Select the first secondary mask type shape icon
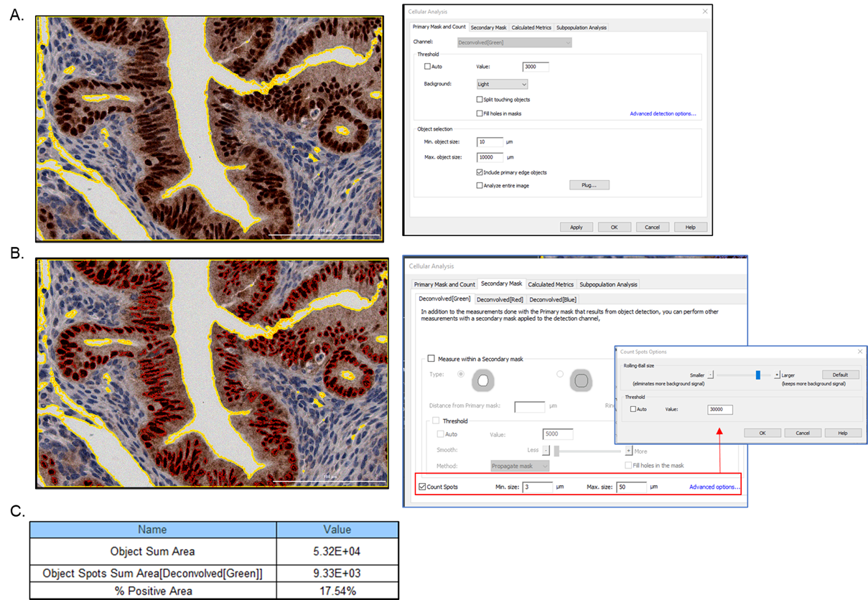 [483, 380]
